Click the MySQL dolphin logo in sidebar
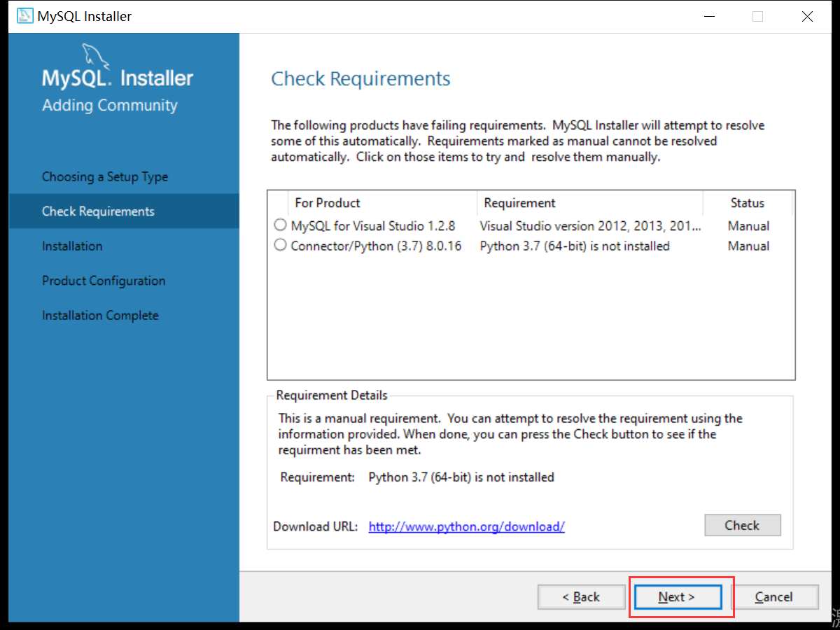840x630 pixels. pos(95,56)
